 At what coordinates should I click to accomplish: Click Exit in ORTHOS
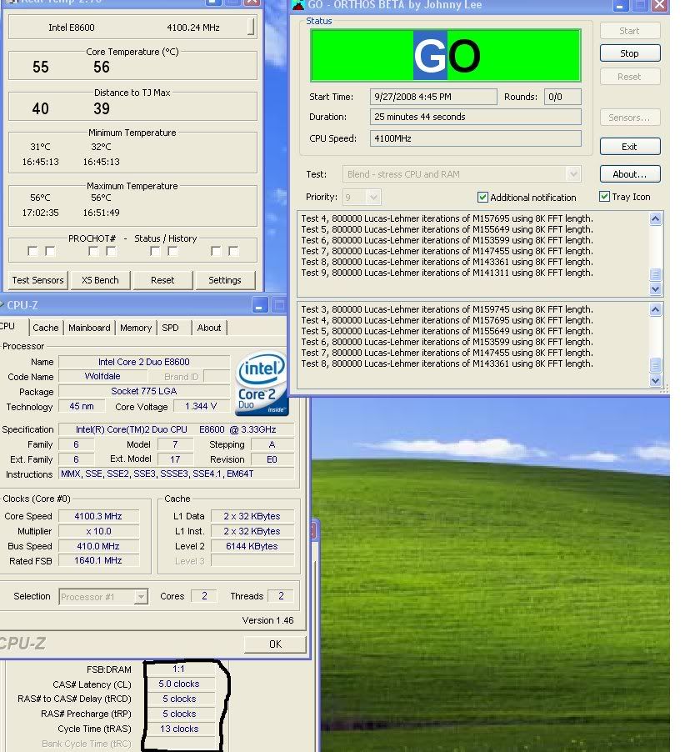(x=629, y=147)
